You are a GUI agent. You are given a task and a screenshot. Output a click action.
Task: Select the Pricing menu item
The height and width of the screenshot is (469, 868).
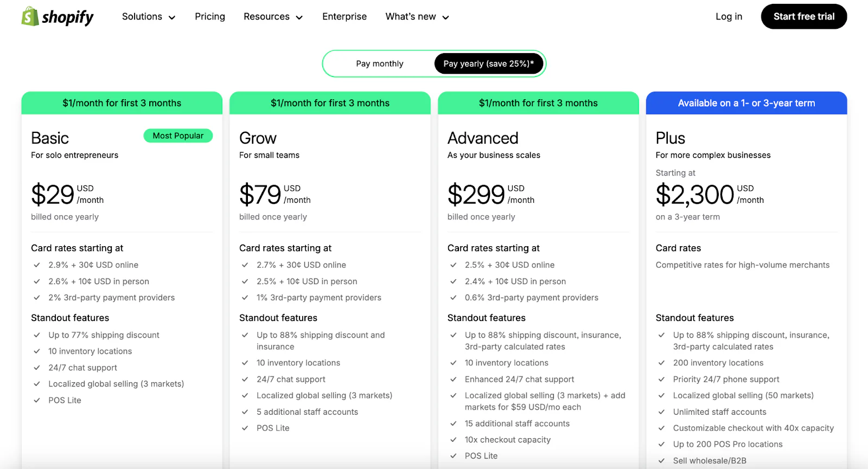pyautogui.click(x=209, y=16)
